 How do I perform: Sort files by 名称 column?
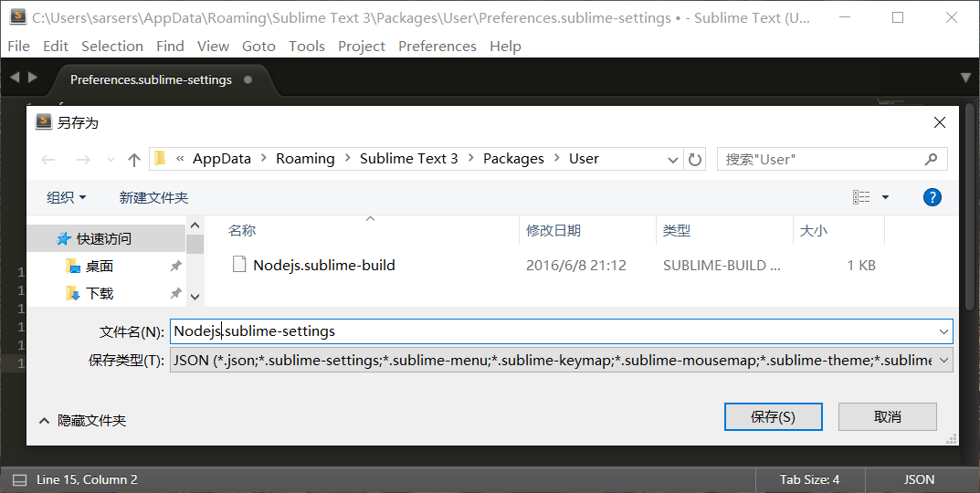point(242,231)
